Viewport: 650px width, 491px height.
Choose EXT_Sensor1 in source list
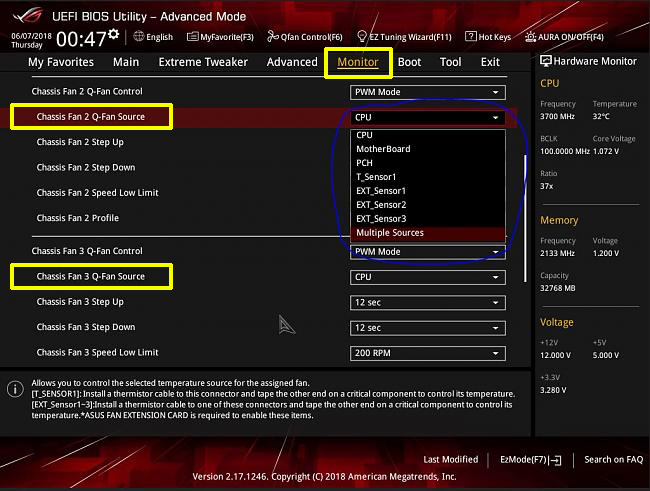click(428, 191)
